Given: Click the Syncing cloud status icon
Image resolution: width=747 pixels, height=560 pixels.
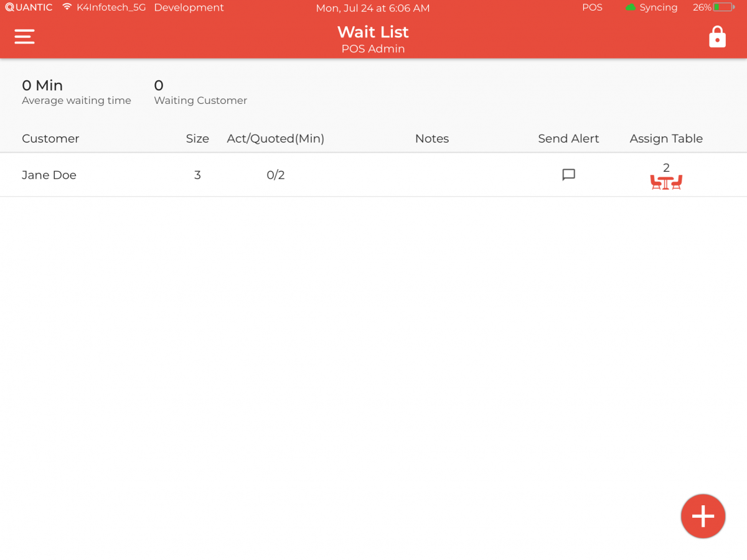Looking at the screenshot, I should (x=631, y=7).
